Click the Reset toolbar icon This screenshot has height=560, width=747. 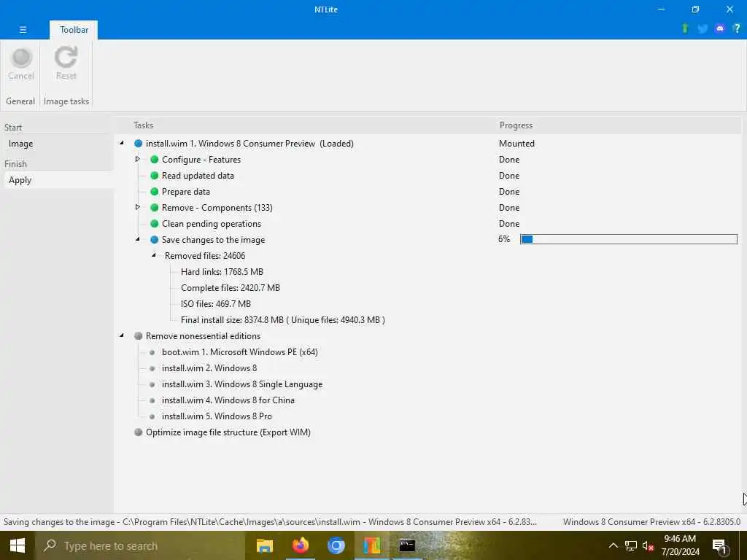click(66, 57)
